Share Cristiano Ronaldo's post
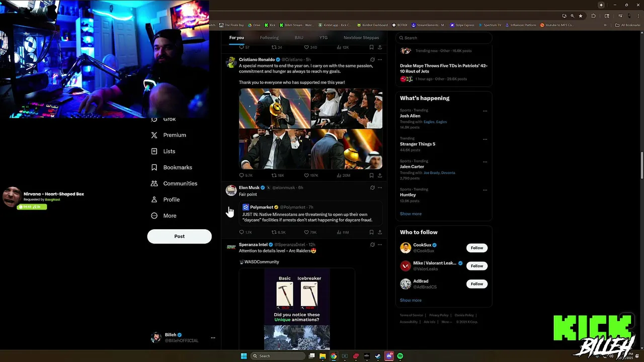Viewport: 644px width, 362px height. [380, 175]
